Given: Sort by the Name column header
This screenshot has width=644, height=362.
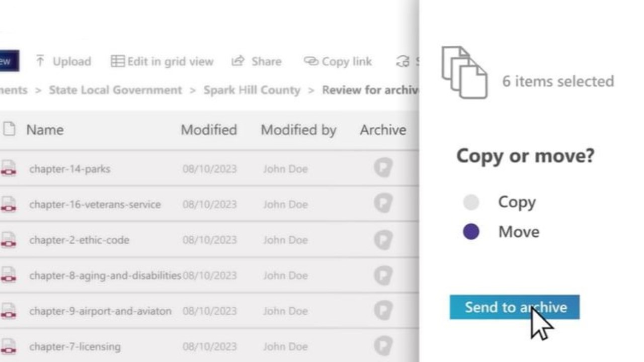Looking at the screenshot, I should click(45, 130).
